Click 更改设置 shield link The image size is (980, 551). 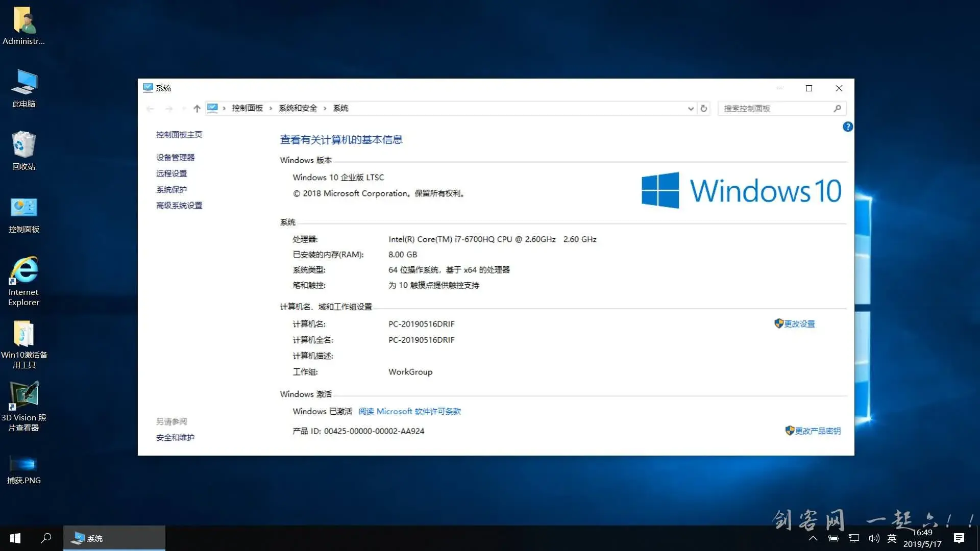tap(795, 323)
